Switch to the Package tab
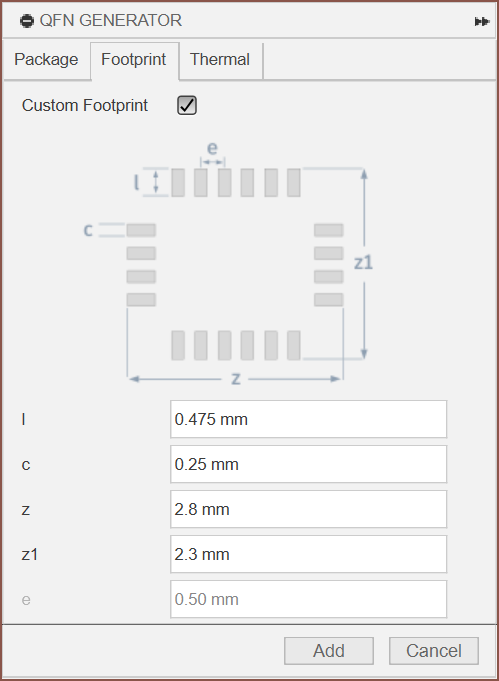 (x=46, y=60)
